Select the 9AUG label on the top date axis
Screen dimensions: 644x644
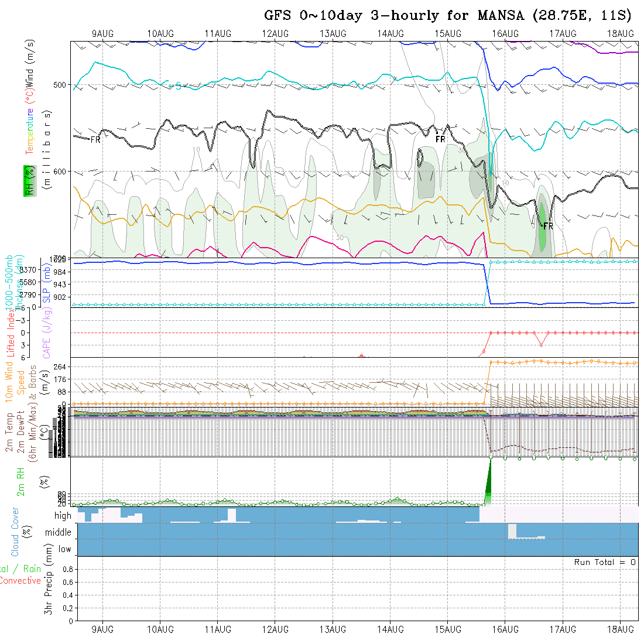102,34
